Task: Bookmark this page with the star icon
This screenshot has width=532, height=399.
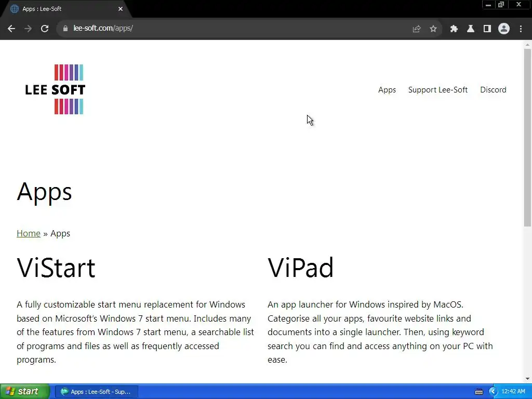Action: pyautogui.click(x=433, y=29)
